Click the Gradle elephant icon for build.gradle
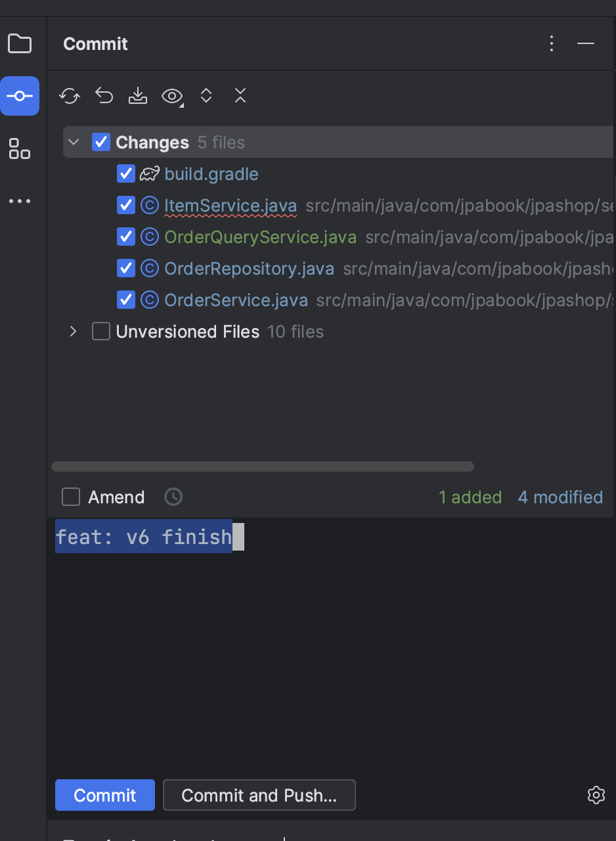This screenshot has width=616, height=841. coord(150,174)
